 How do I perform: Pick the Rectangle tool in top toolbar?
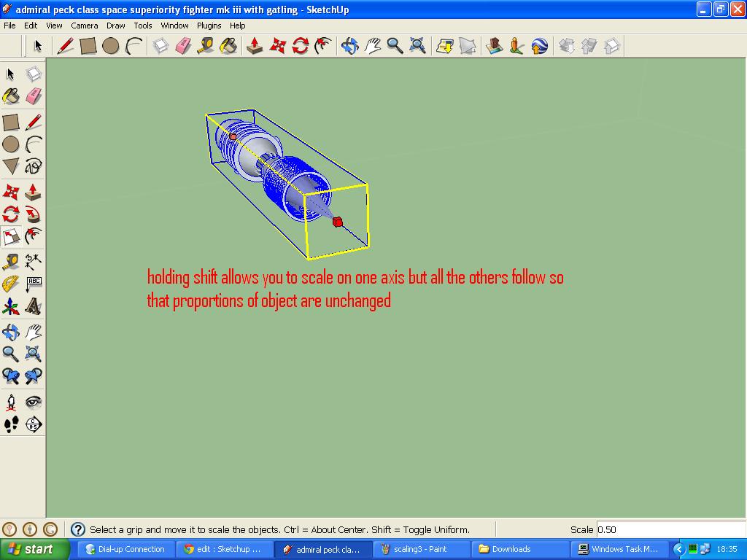pos(88,46)
